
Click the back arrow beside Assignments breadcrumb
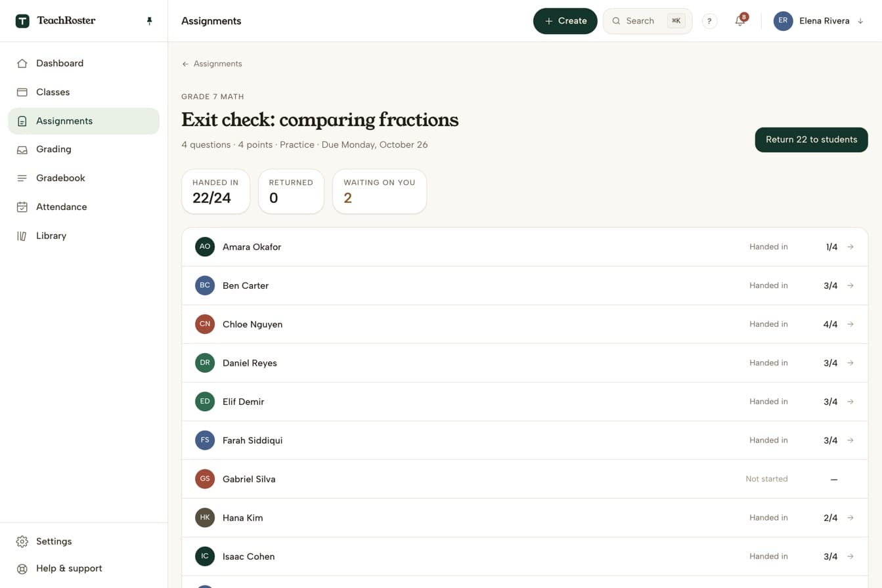coord(185,64)
